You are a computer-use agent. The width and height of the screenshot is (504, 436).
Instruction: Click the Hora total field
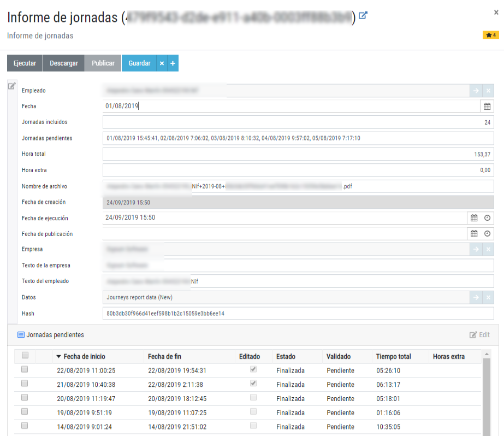coord(298,154)
